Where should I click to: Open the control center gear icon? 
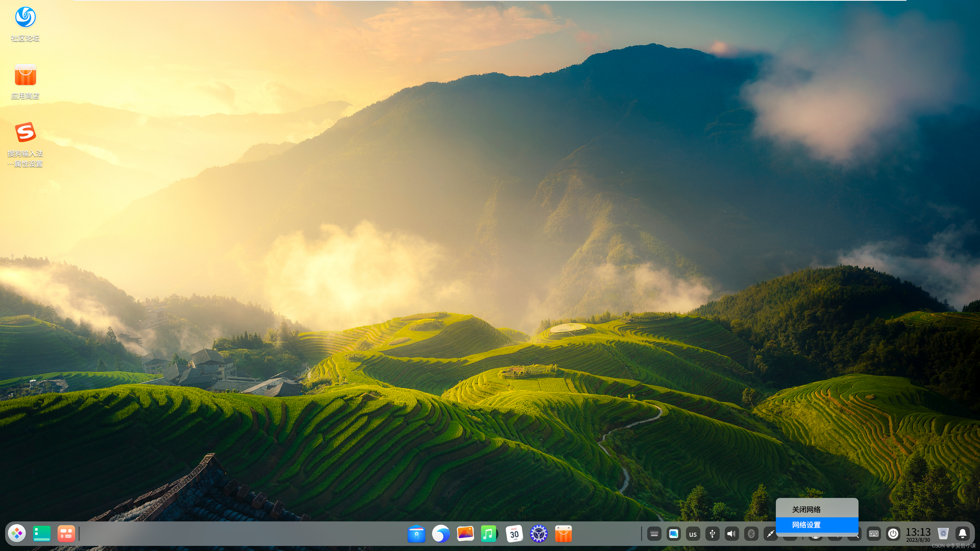tap(539, 533)
